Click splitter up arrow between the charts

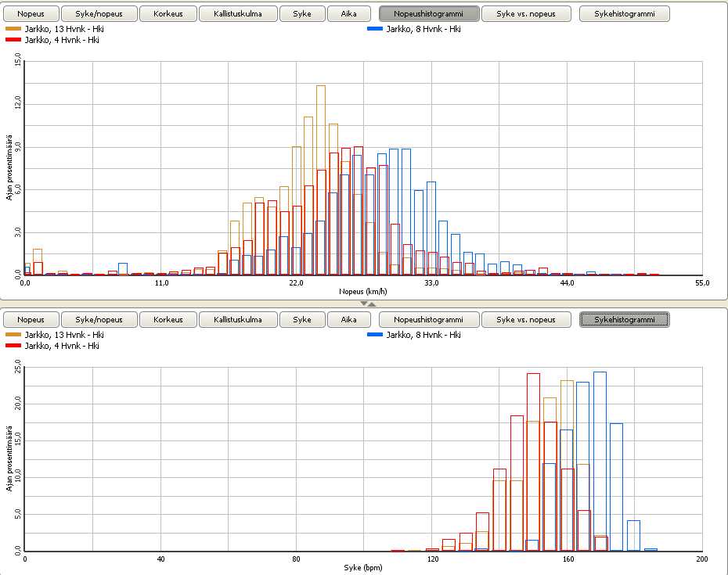373,304
